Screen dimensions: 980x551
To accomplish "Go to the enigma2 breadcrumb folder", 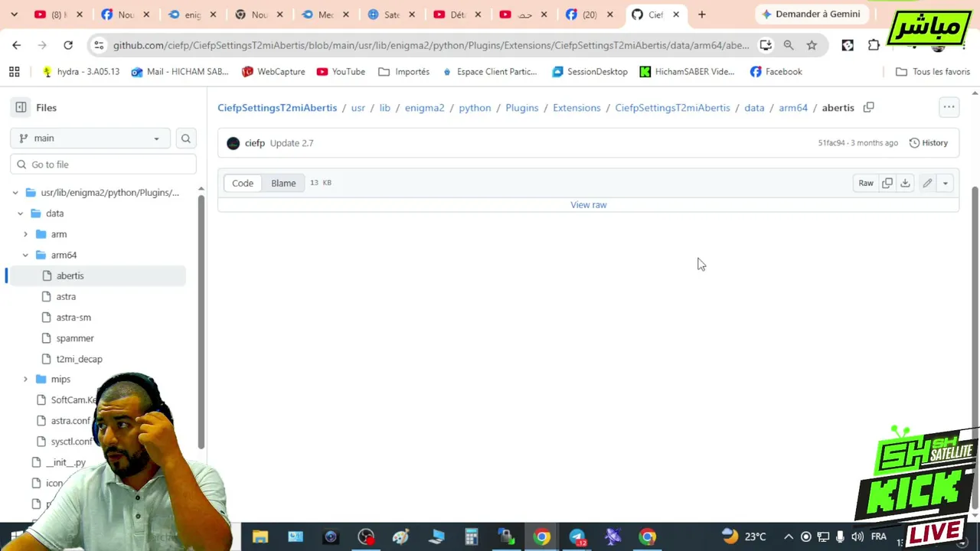I will (424, 108).
